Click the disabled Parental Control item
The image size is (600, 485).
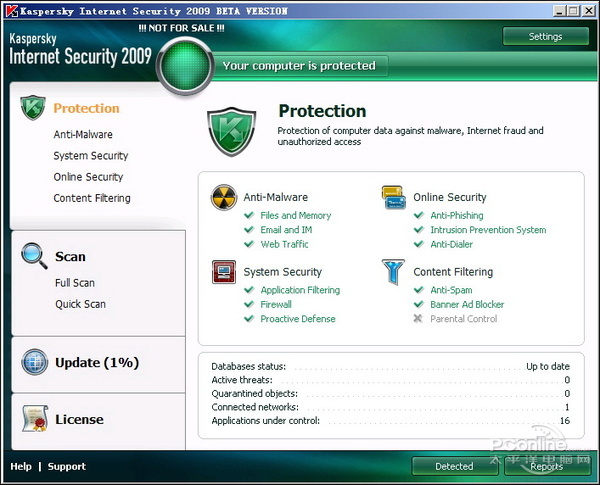tap(464, 318)
